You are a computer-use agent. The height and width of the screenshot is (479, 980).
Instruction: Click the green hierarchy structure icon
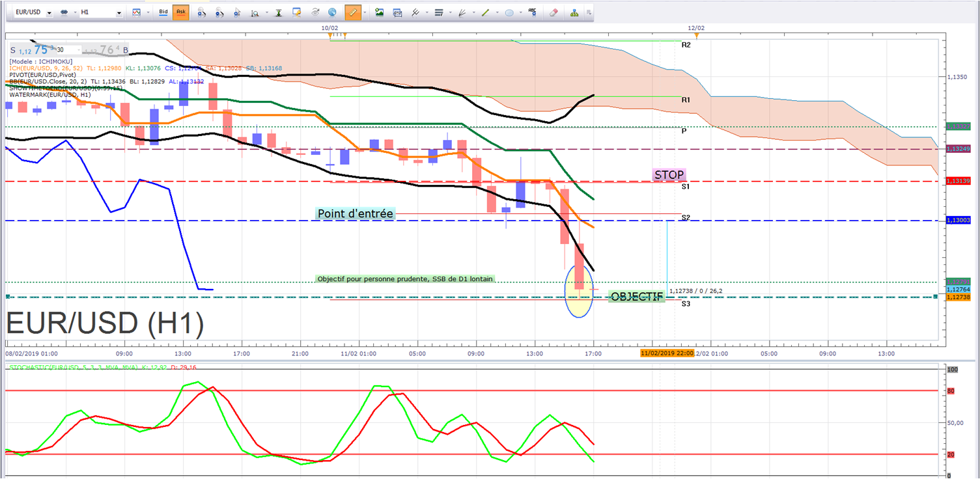(574, 12)
